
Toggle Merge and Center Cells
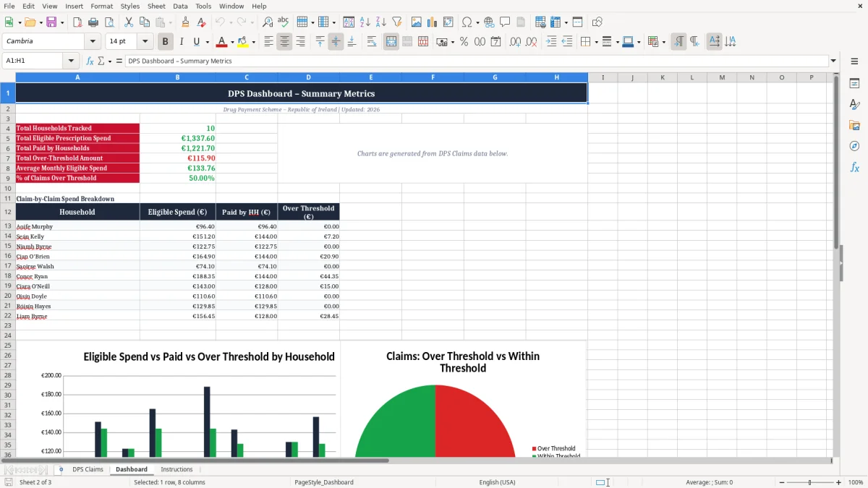click(391, 42)
